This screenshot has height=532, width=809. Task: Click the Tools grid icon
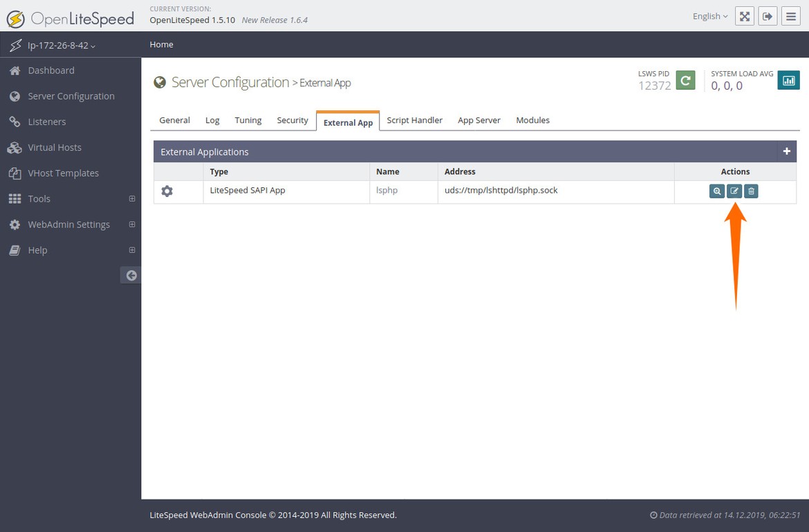pos(15,199)
